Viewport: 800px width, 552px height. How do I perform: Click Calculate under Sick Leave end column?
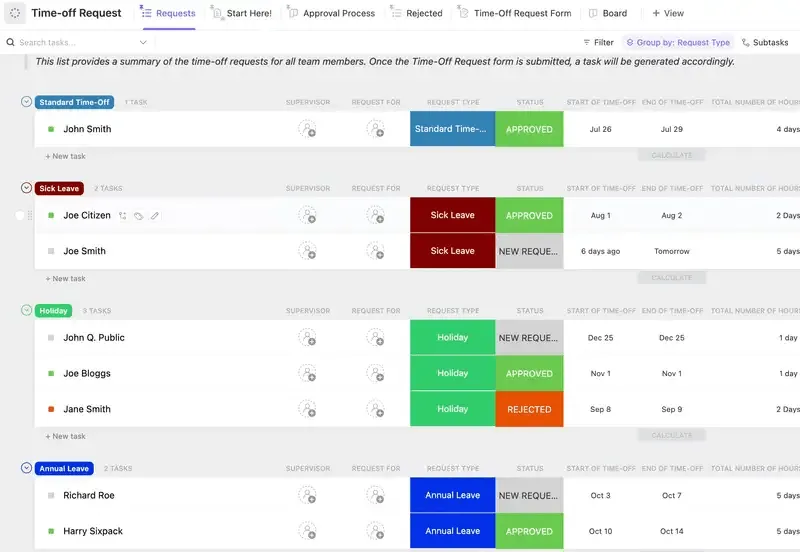tap(671, 278)
